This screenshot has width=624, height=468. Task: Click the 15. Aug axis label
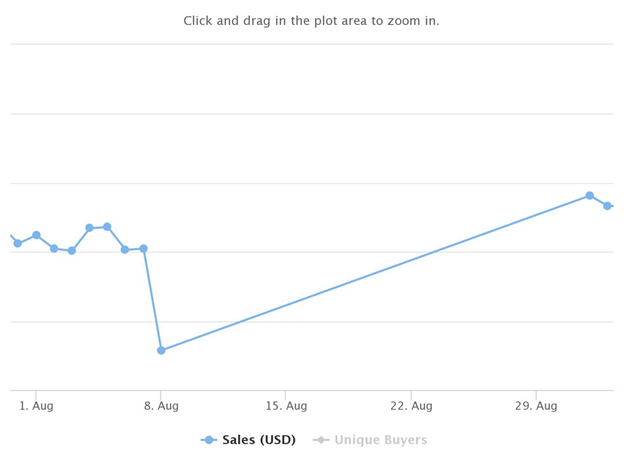pyautogui.click(x=287, y=406)
